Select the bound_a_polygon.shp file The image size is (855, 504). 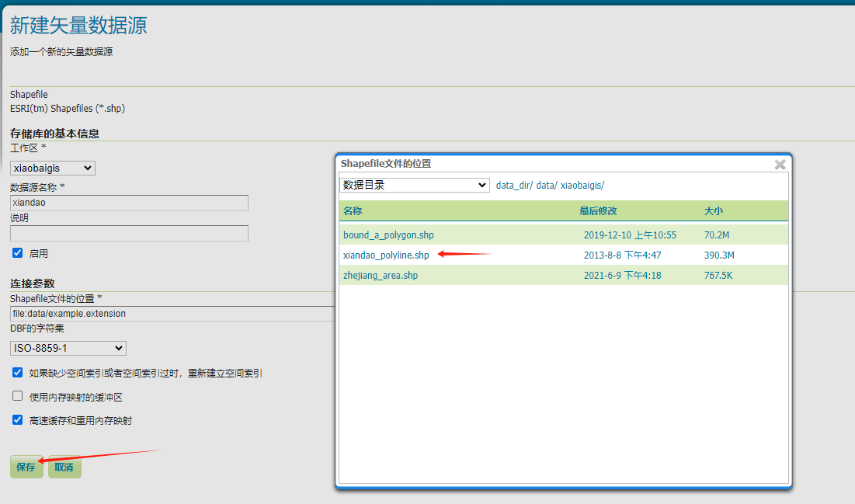pyautogui.click(x=388, y=235)
